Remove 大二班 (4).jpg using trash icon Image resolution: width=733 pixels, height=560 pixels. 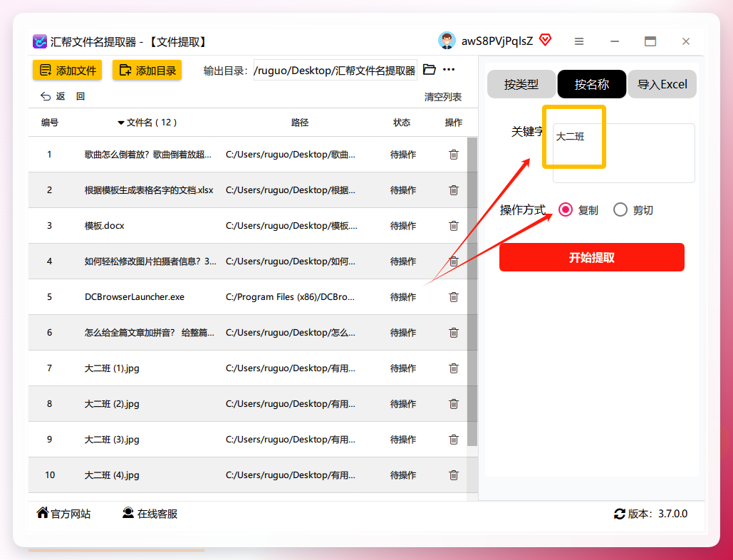(454, 475)
